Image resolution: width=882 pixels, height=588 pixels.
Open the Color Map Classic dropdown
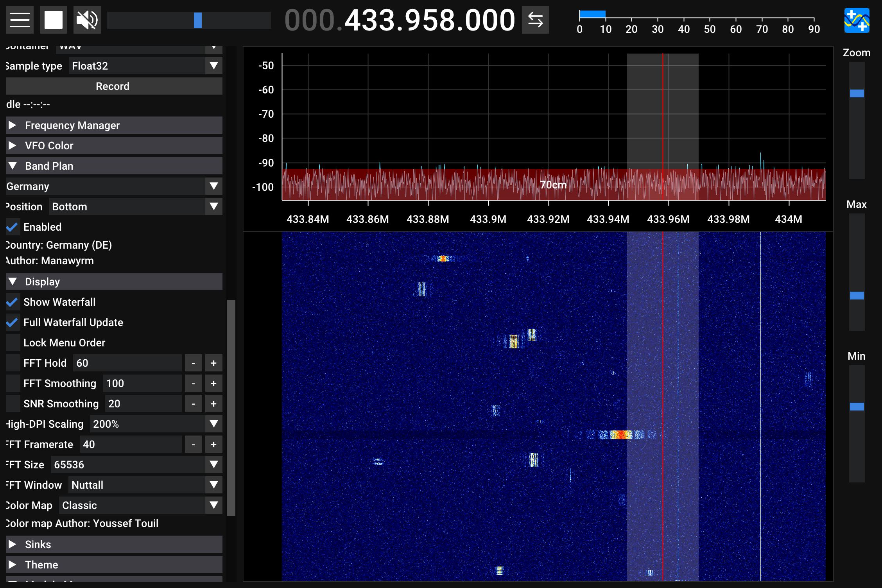point(141,505)
